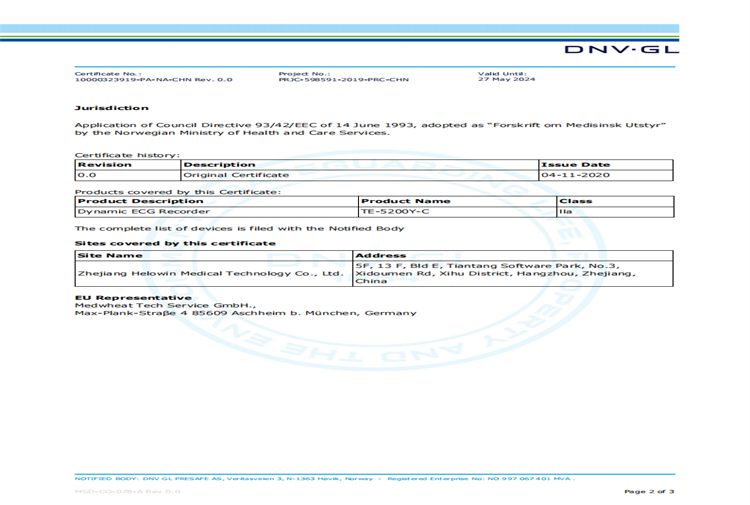Click the EU Representative heading
This screenshot has width=750, height=505.
tap(132, 297)
